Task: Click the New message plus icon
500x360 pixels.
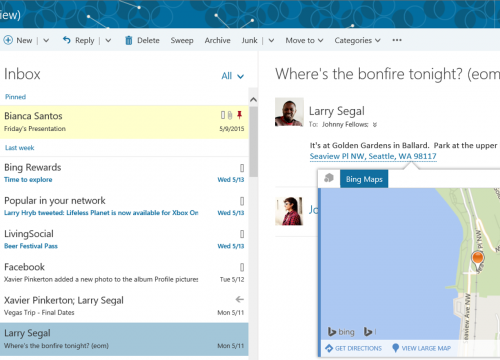Action: 8,40
